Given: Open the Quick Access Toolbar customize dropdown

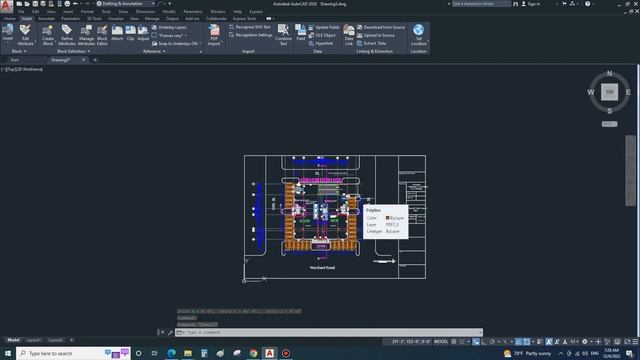Looking at the screenshot, I should point(170,4).
